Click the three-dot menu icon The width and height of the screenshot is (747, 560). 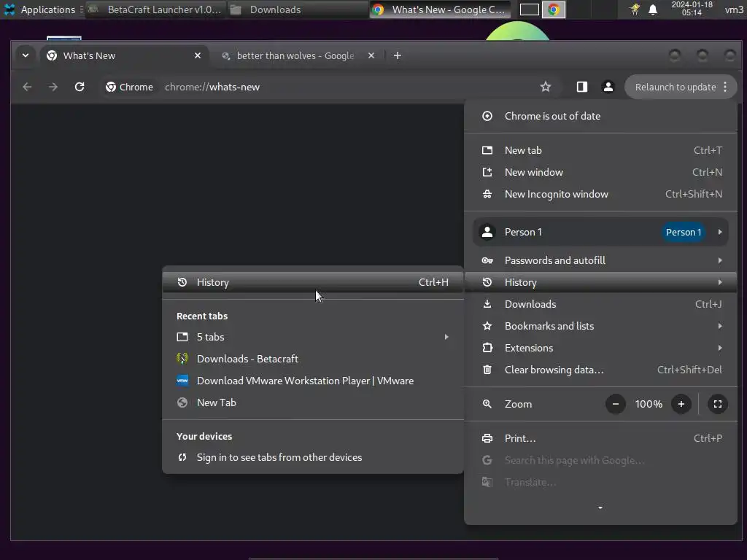click(725, 87)
